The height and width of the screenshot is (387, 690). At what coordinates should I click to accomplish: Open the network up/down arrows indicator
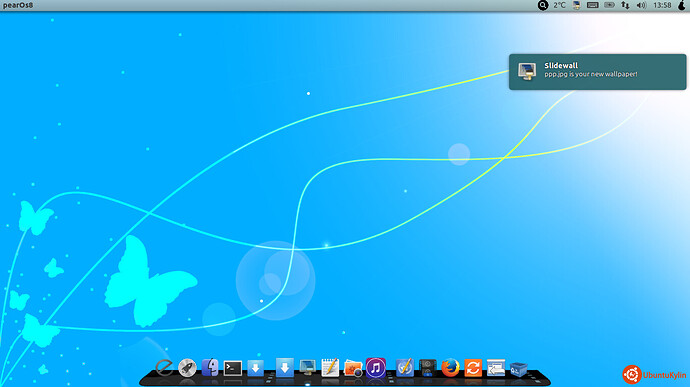625,5
